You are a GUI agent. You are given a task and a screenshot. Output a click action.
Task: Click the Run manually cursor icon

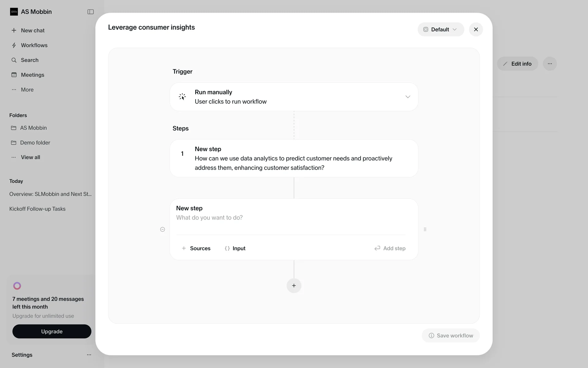point(182,97)
